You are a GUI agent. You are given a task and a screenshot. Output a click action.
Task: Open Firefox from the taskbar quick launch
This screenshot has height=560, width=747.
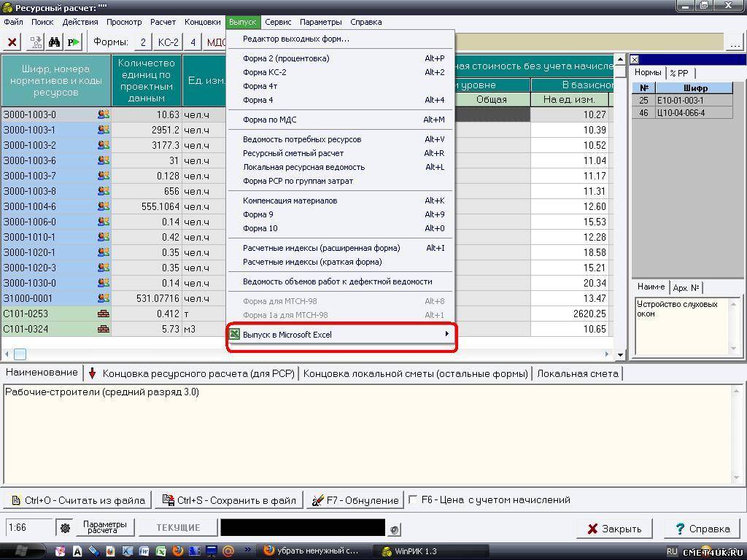tap(178, 551)
